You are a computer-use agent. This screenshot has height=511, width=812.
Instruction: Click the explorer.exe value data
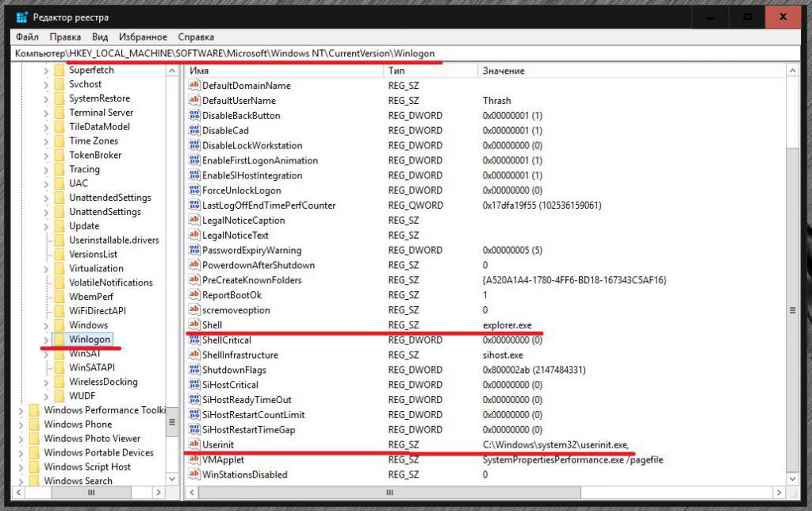coord(507,325)
